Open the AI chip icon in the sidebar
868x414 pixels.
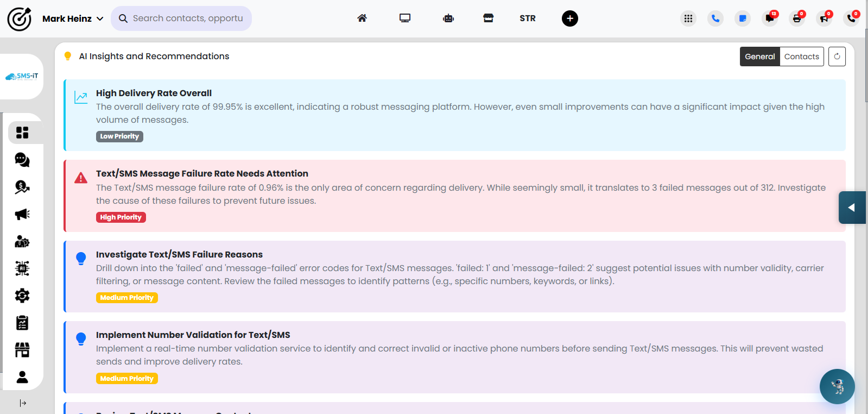(22, 268)
